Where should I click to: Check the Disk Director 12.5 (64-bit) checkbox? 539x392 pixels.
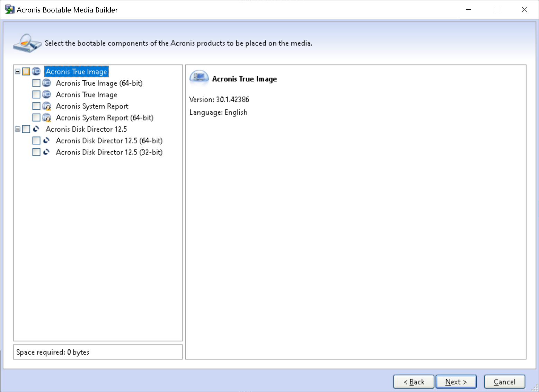click(x=36, y=141)
